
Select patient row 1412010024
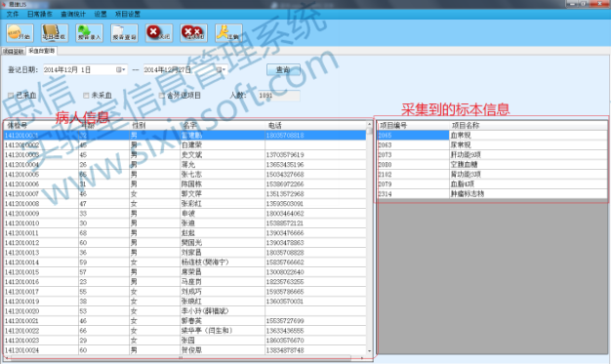click(184, 350)
